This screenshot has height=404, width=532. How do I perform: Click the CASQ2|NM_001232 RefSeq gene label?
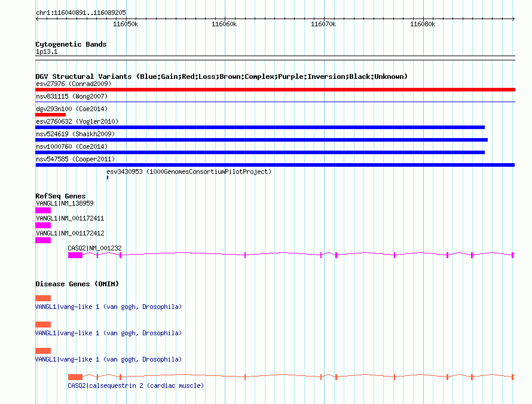[94, 248]
